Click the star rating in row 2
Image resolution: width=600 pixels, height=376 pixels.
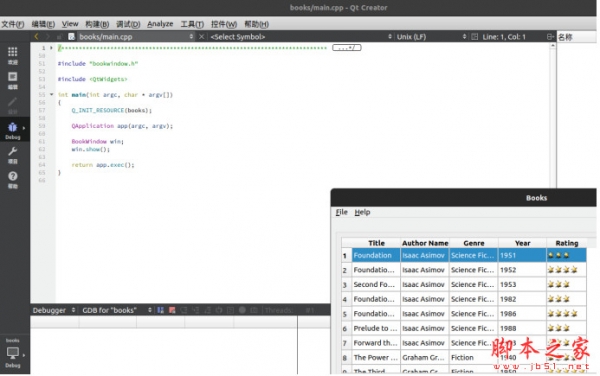click(562, 270)
